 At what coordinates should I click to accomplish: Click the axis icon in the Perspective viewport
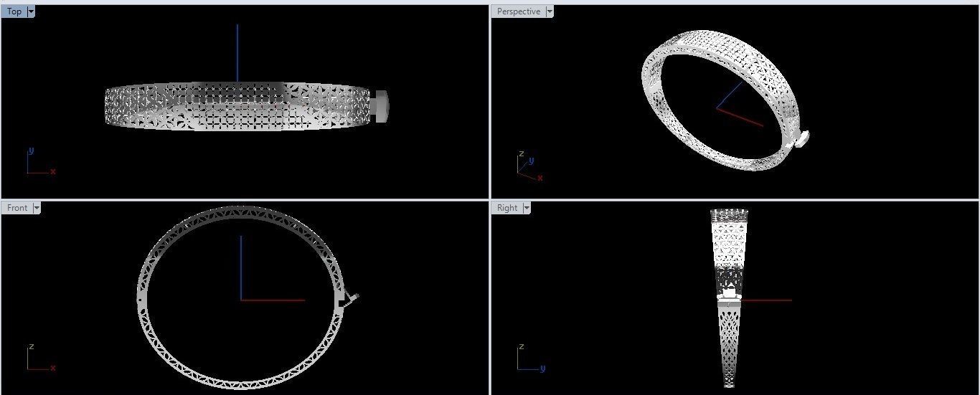coord(530,166)
